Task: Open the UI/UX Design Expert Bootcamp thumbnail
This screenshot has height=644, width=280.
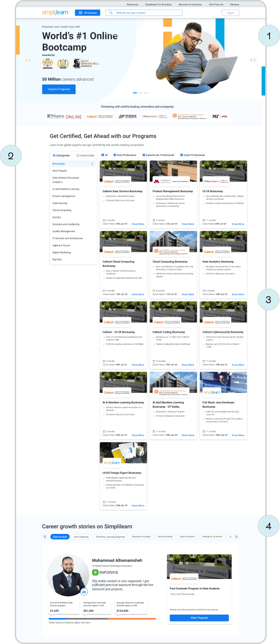Action: [123, 453]
